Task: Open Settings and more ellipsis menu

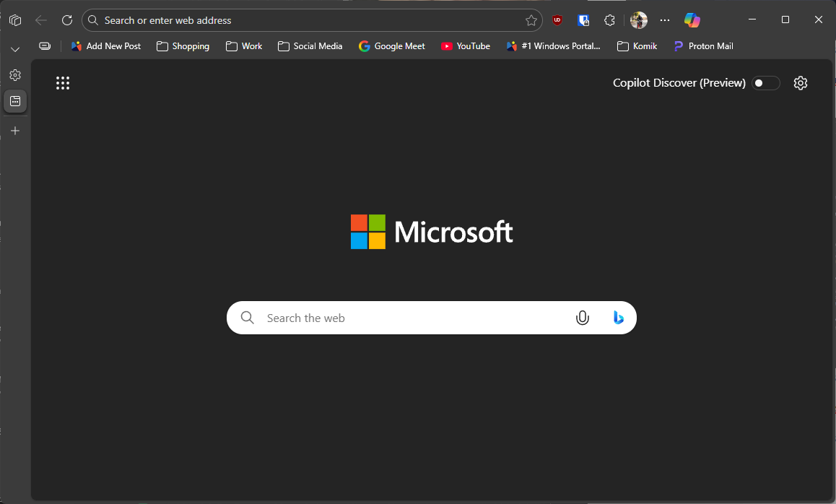Action: click(x=665, y=20)
